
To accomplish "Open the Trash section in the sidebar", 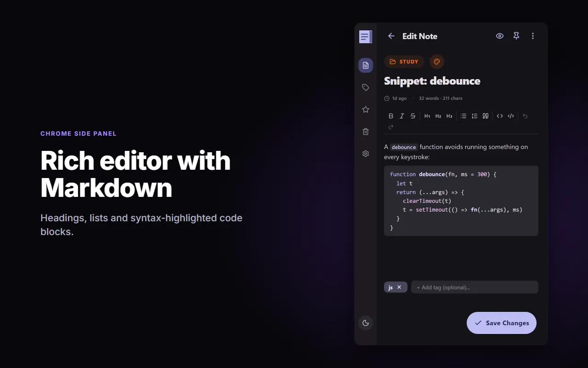I will pos(366,132).
